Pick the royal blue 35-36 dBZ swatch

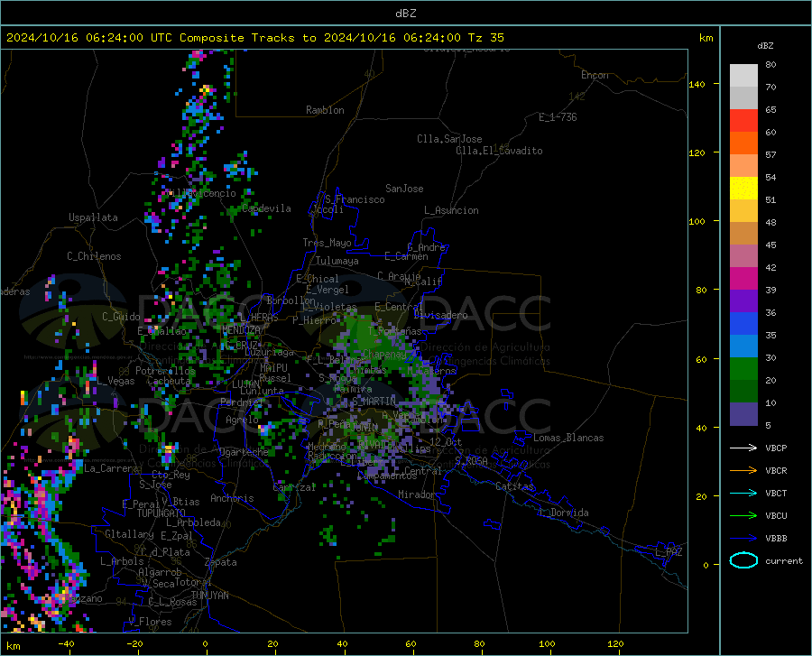(x=743, y=324)
